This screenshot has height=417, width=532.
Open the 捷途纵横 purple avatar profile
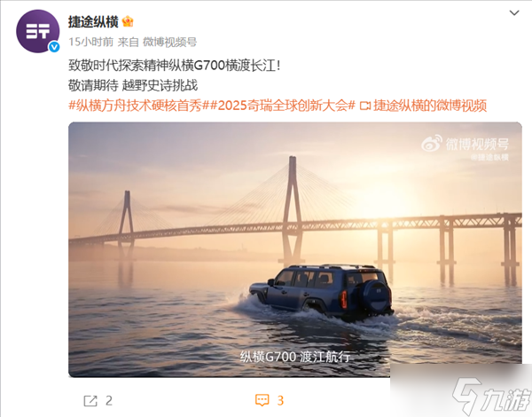(x=37, y=31)
